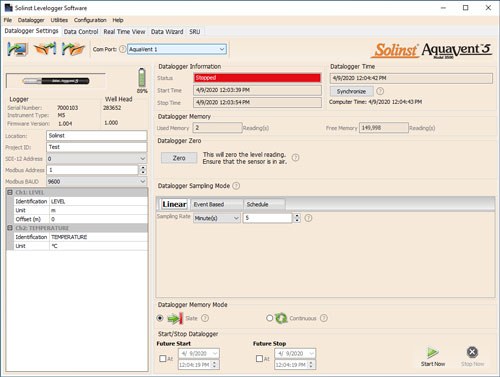Select the Linear sampling mode tab

point(174,204)
